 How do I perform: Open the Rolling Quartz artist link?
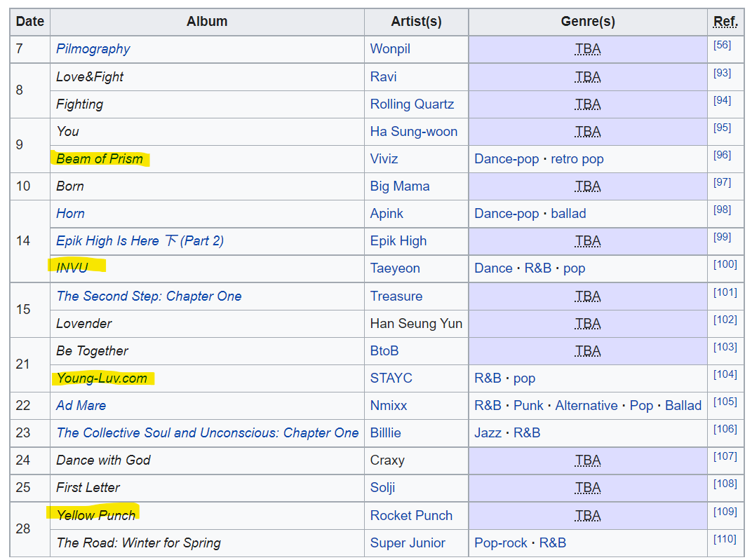click(x=412, y=104)
